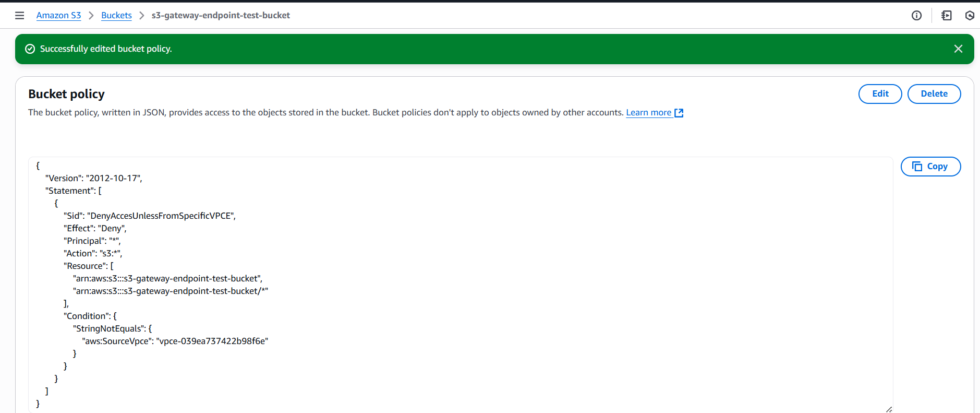Screen dimensions: 980x413
Task: Click the "Condition": { line
Action: tap(90, 316)
